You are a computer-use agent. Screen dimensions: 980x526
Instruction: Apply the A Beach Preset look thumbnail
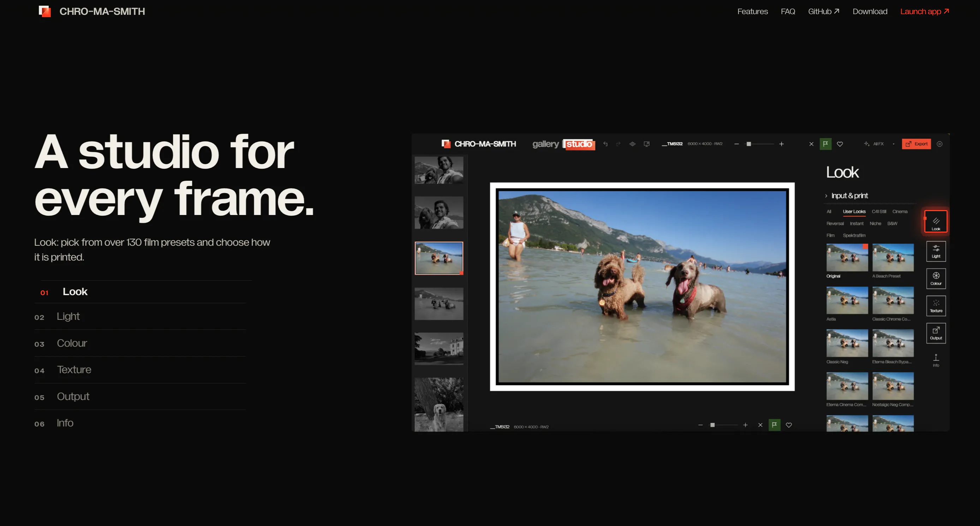pos(893,257)
